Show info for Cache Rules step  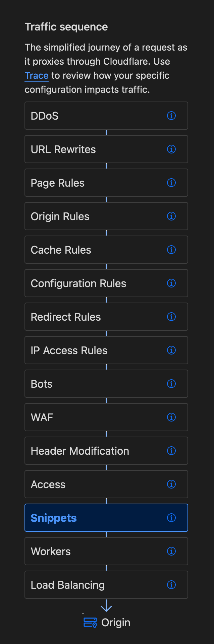(x=171, y=250)
